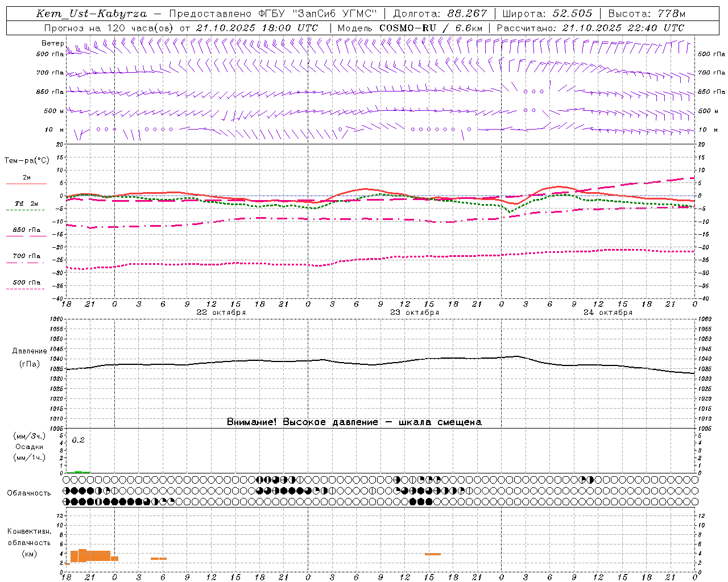This screenshot has width=728, height=582.
Task: Click the large orange convective cloud block
Action: 90,555
